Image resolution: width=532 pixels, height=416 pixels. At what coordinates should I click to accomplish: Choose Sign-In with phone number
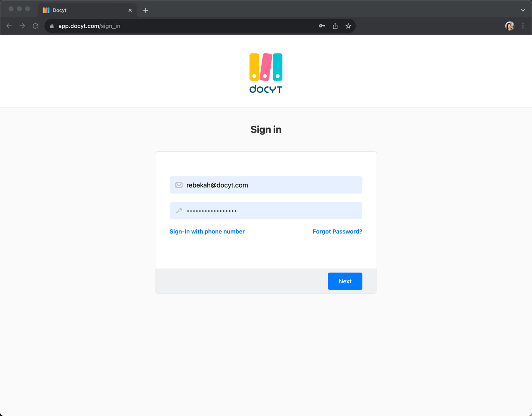click(x=207, y=232)
